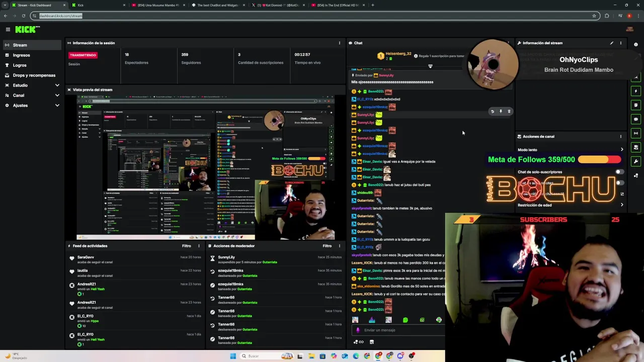Collapse the chat leaderboard arrow under Heisenberg_32
The image size is (644, 362).
click(430, 66)
